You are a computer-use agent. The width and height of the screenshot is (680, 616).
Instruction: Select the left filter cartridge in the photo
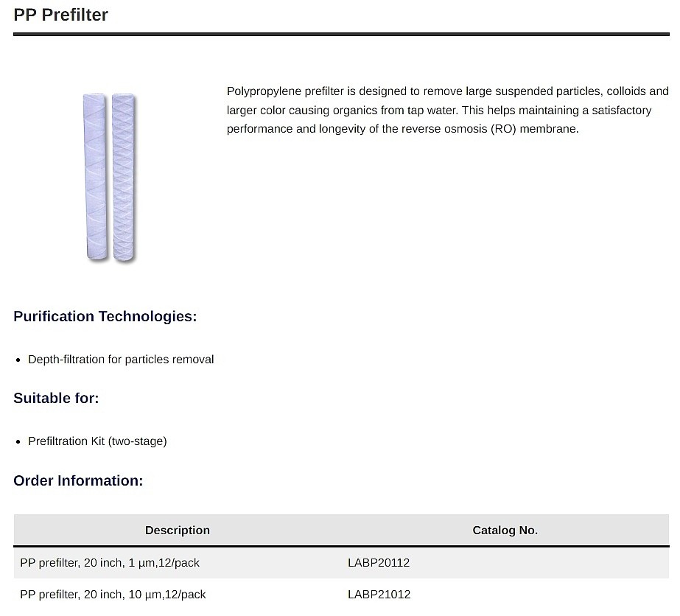[x=96, y=176]
